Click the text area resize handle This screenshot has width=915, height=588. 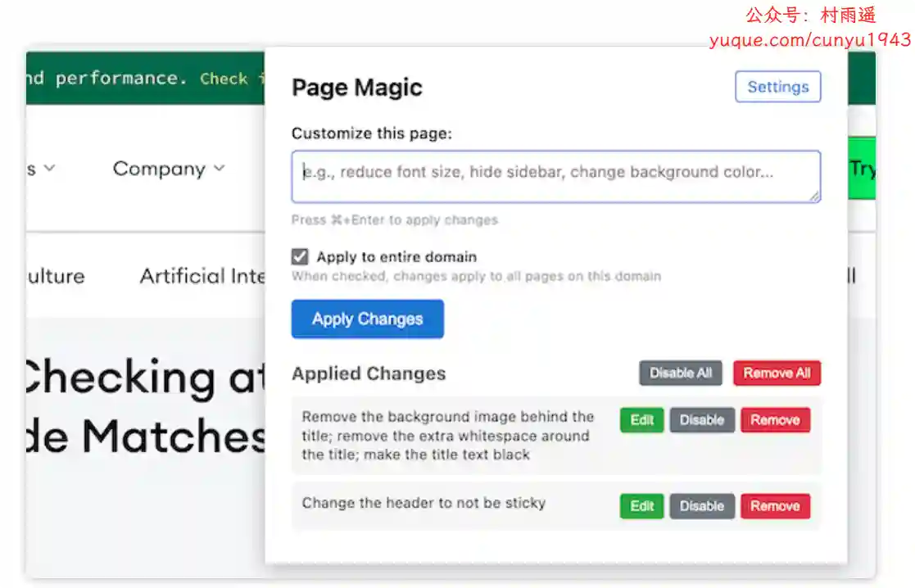pos(814,197)
